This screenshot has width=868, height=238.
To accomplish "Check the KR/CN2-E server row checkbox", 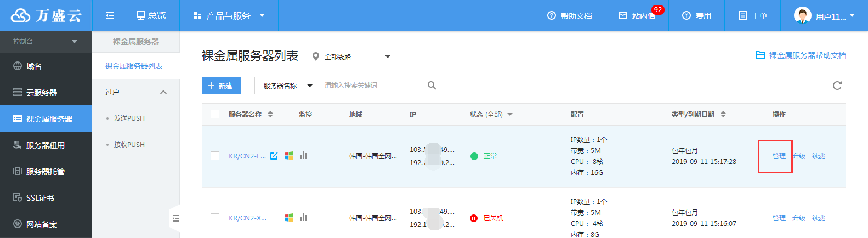I will pyautogui.click(x=215, y=156).
